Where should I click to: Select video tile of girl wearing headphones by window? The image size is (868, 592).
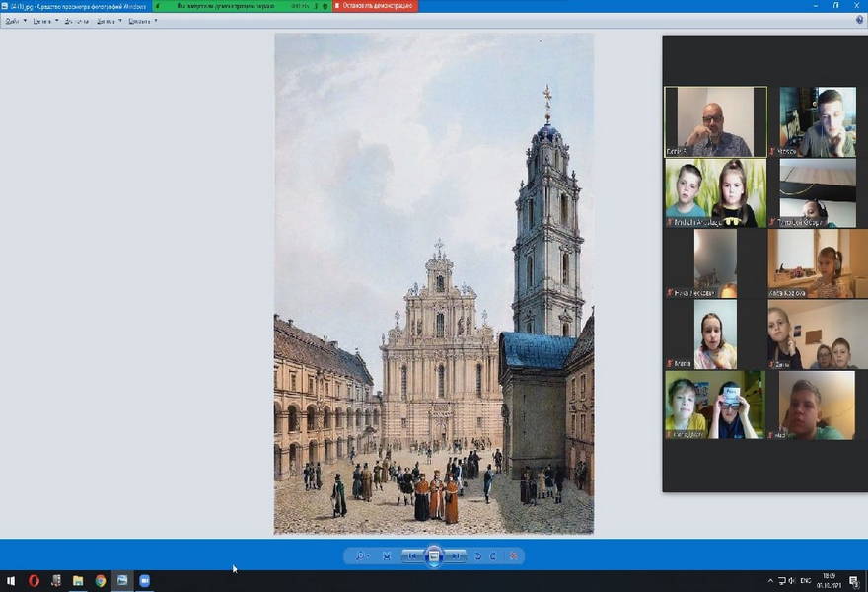click(x=818, y=263)
